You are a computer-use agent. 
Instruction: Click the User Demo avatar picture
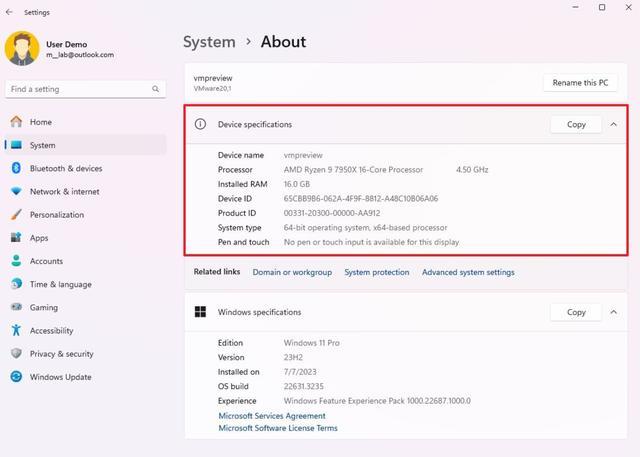coord(22,49)
